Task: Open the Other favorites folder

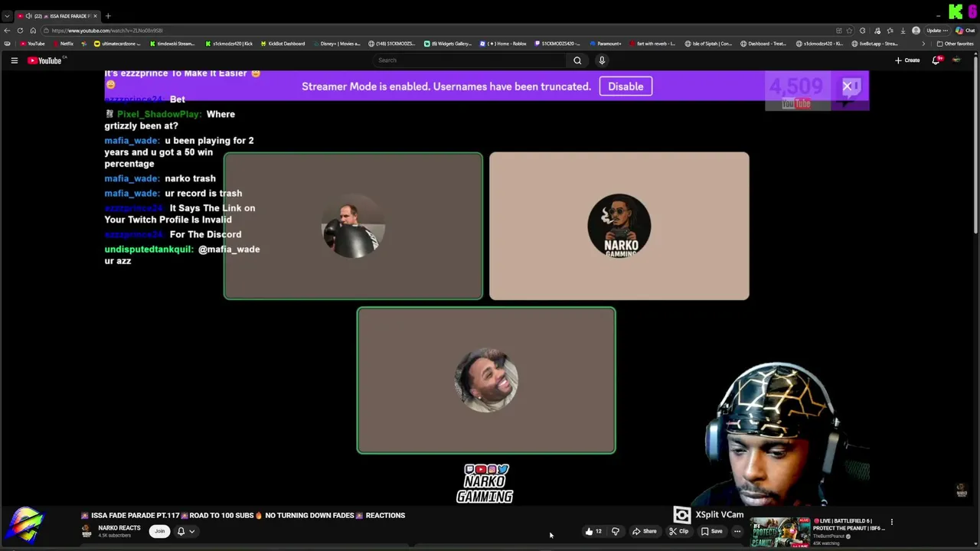Action: point(955,44)
